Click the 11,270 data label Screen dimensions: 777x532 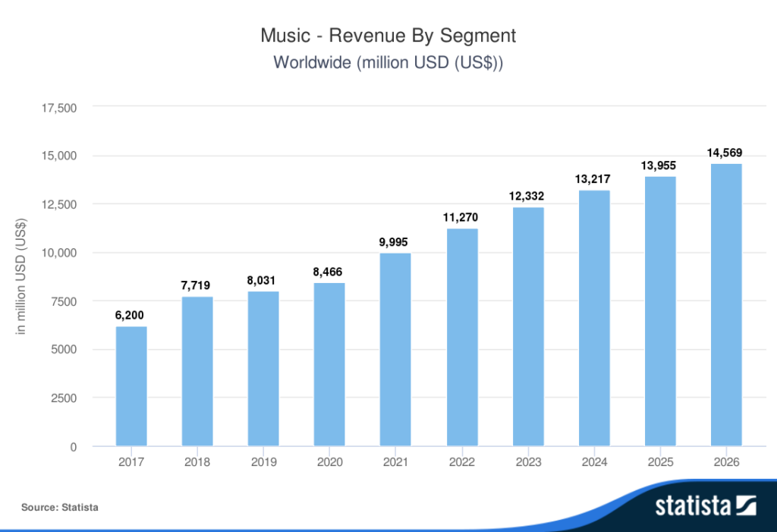click(461, 217)
